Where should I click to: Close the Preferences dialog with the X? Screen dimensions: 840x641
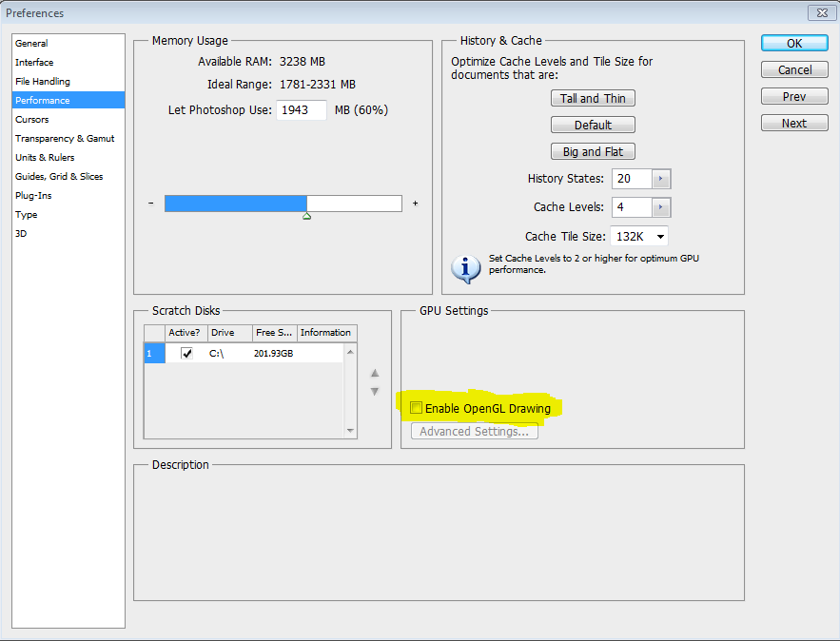pos(822,13)
